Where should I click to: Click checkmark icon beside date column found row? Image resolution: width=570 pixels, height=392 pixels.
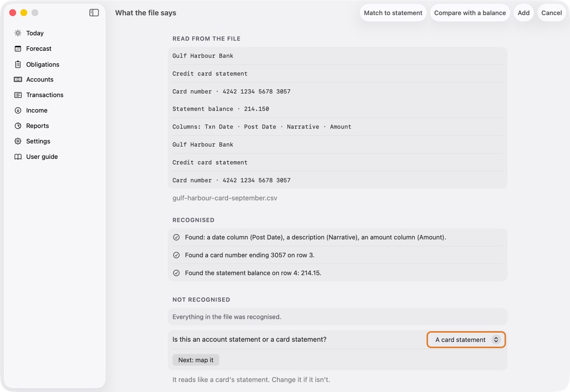[x=176, y=237]
